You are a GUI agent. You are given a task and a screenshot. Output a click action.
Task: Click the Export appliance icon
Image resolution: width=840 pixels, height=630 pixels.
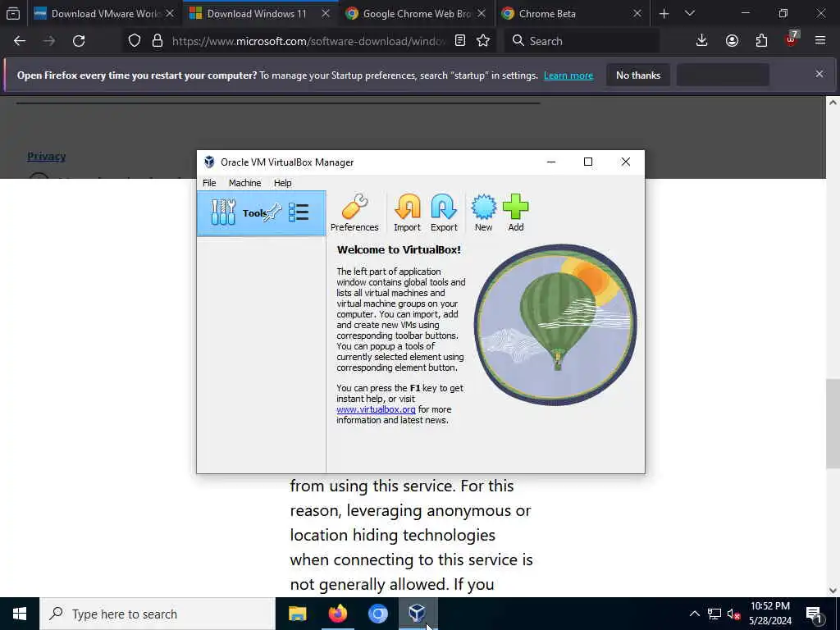(444, 212)
